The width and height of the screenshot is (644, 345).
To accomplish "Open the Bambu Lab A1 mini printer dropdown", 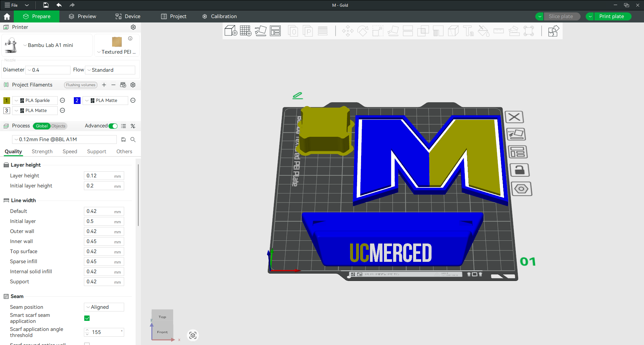I will 48,45.
